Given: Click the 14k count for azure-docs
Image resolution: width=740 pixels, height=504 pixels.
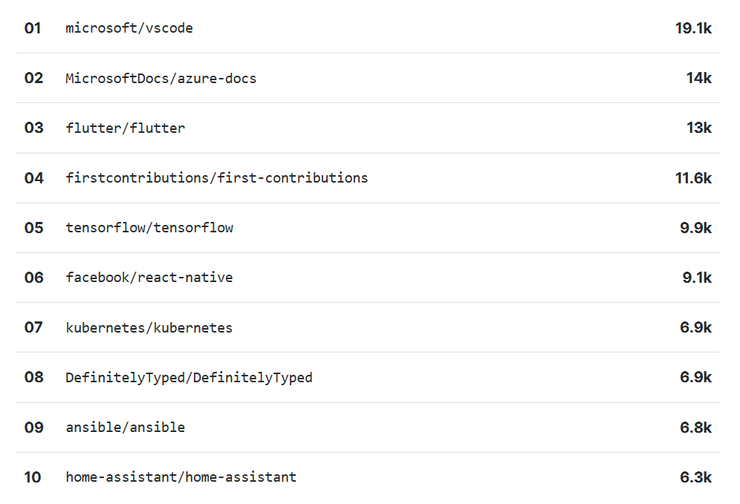Looking at the screenshot, I should click(698, 78).
